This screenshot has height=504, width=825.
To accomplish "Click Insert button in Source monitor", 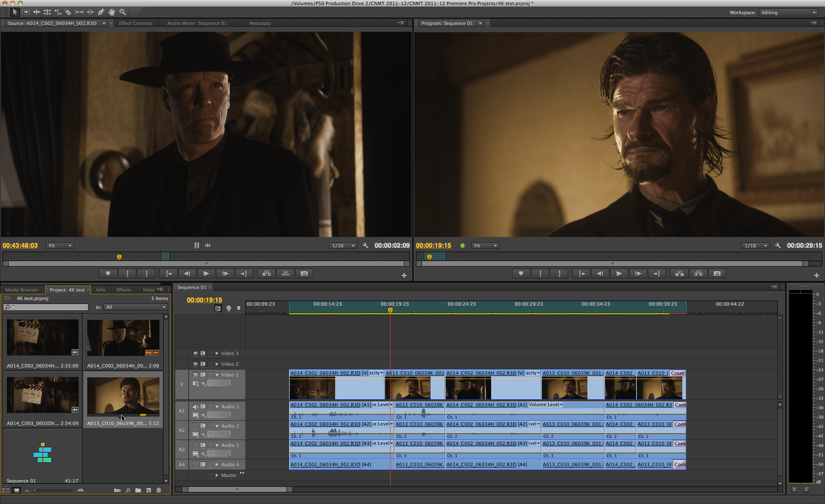I will [x=266, y=273].
